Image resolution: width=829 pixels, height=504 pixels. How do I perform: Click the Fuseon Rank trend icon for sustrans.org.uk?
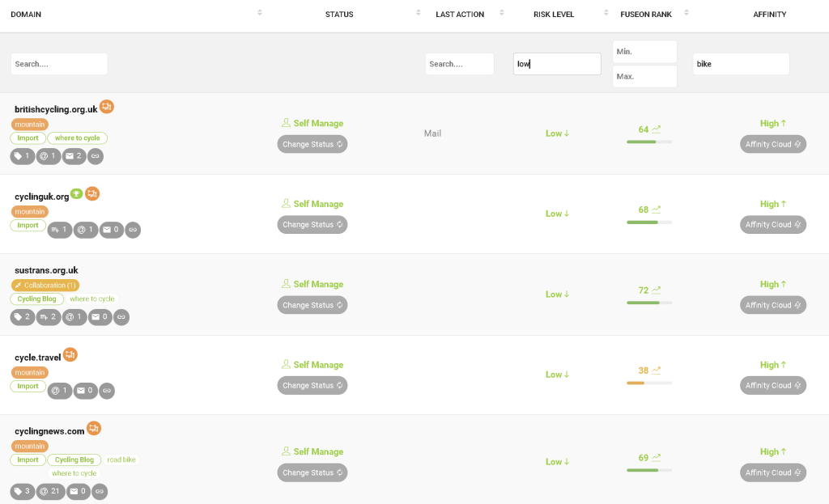(657, 290)
